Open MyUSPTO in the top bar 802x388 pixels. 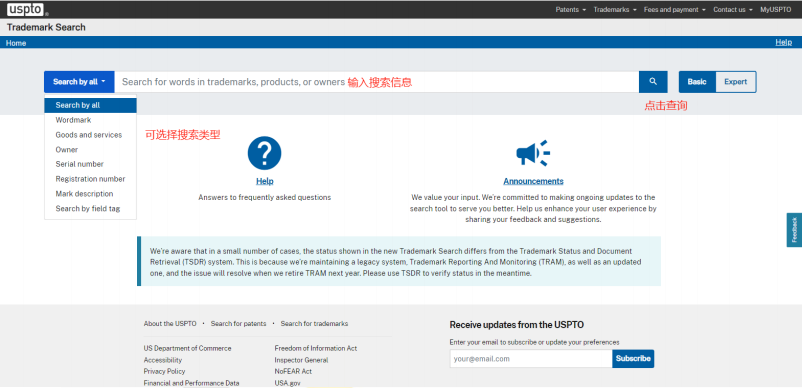[x=775, y=10]
